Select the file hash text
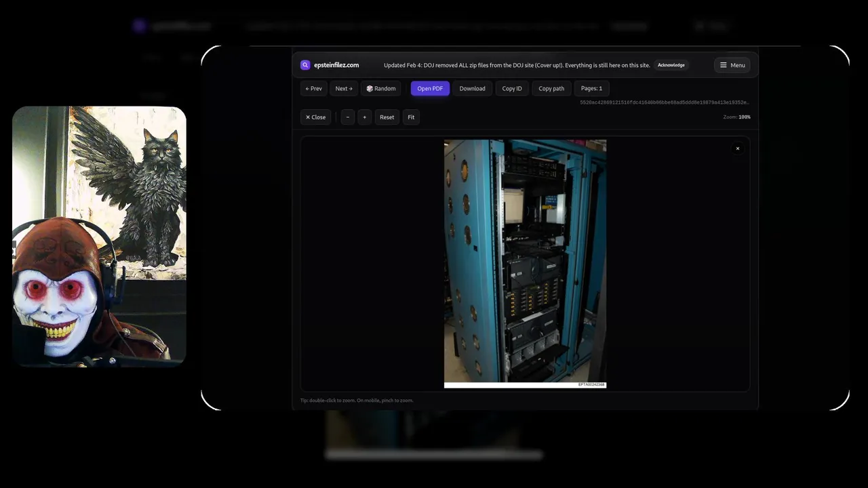Image resolution: width=868 pixels, height=488 pixels. pos(665,102)
